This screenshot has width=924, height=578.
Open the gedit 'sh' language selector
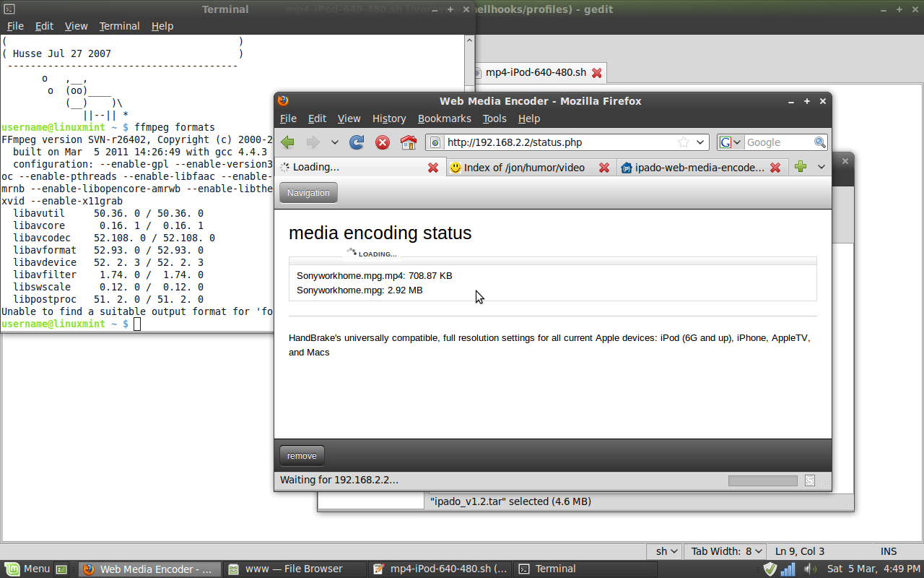point(666,551)
